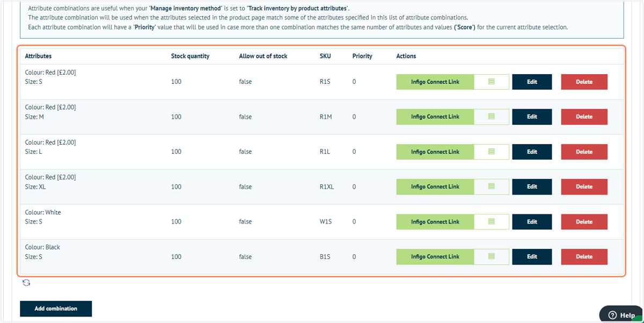Screen dimensions: 644x323
Task: Delete the W1S combination
Action: coord(584,221)
